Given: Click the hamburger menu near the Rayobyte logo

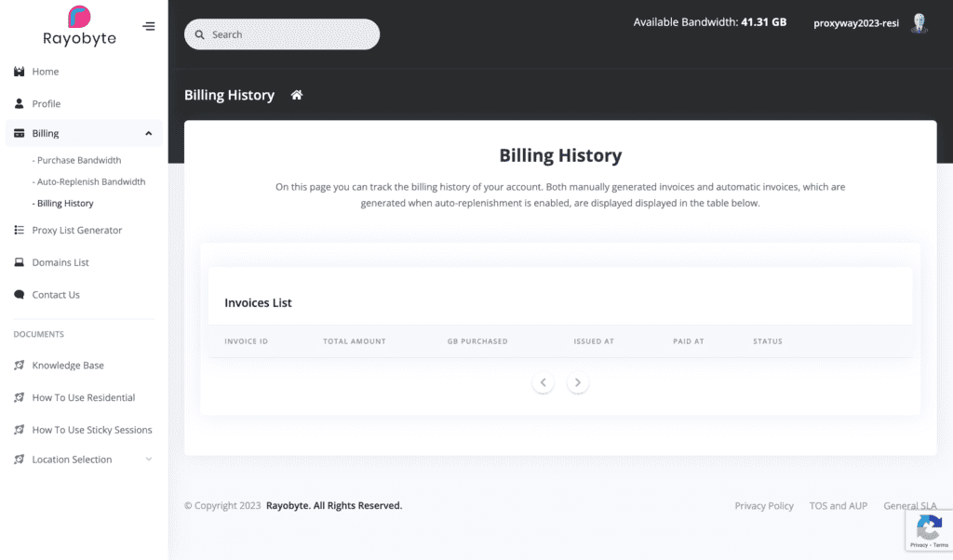Looking at the screenshot, I should [148, 26].
